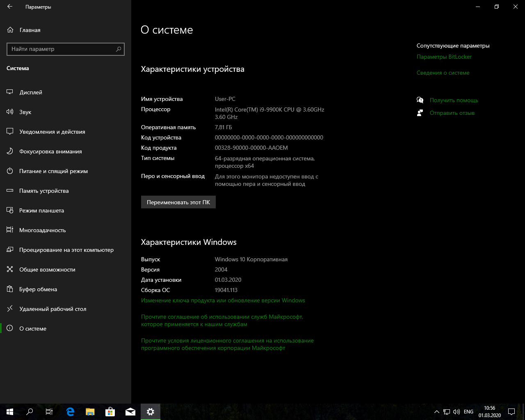
Task: Show hidden tray icons
Action: 436,412
